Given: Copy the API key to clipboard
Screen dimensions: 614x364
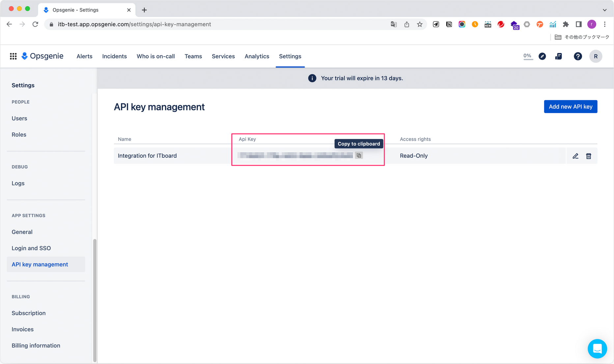Looking at the screenshot, I should [359, 155].
